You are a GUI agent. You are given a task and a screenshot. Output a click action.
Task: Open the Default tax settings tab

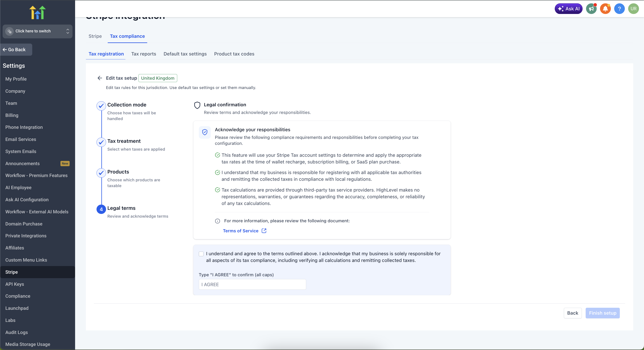pos(185,54)
